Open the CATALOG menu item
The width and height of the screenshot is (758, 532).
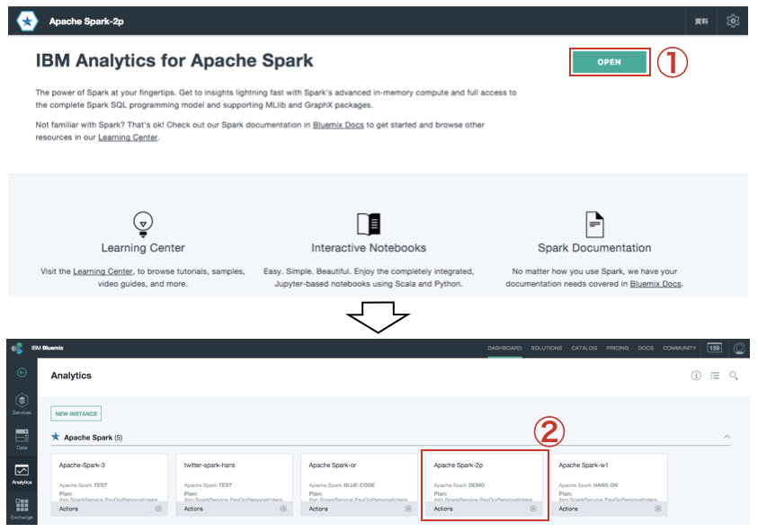tap(584, 348)
